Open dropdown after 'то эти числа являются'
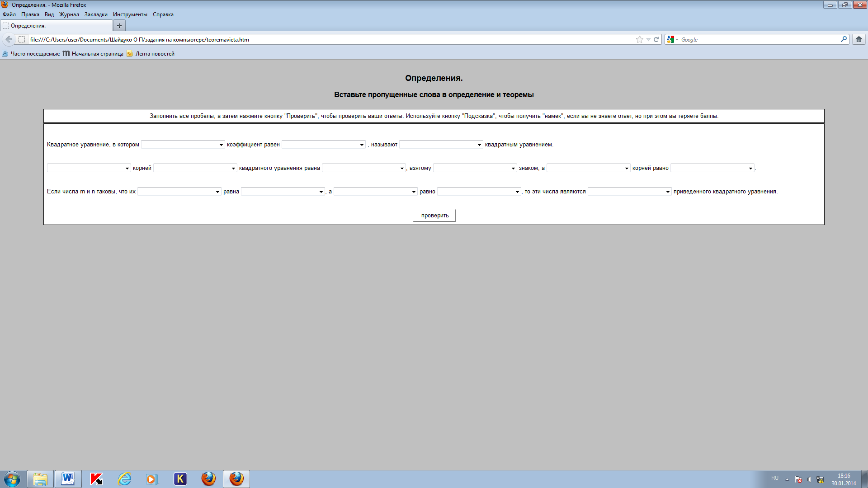This screenshot has width=868, height=488. click(x=629, y=192)
